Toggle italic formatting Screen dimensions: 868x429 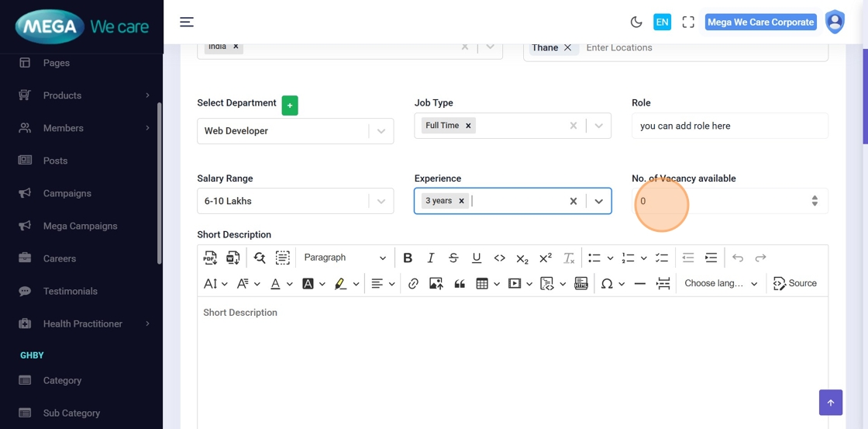(431, 258)
